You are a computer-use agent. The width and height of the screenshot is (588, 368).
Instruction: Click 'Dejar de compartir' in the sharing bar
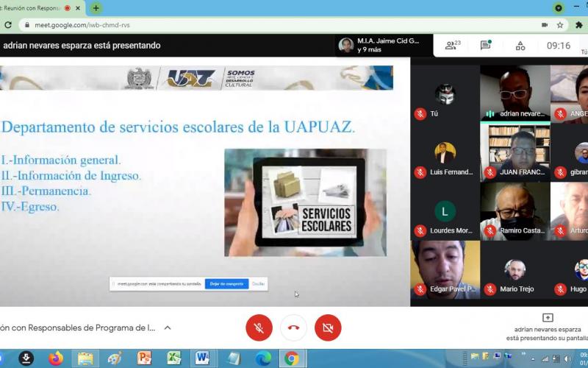(226, 284)
